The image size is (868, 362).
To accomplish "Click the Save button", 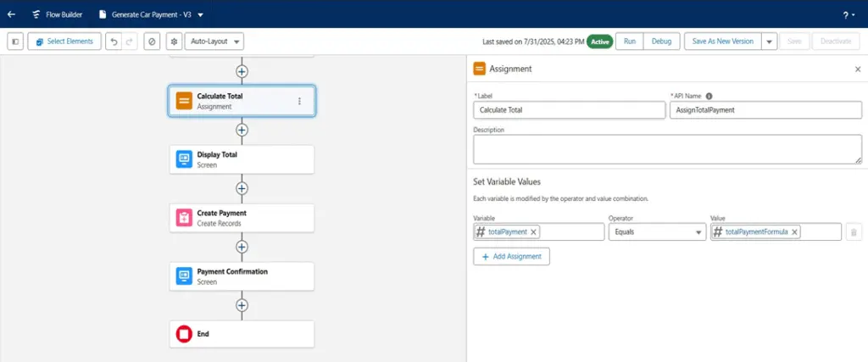I will pos(794,42).
